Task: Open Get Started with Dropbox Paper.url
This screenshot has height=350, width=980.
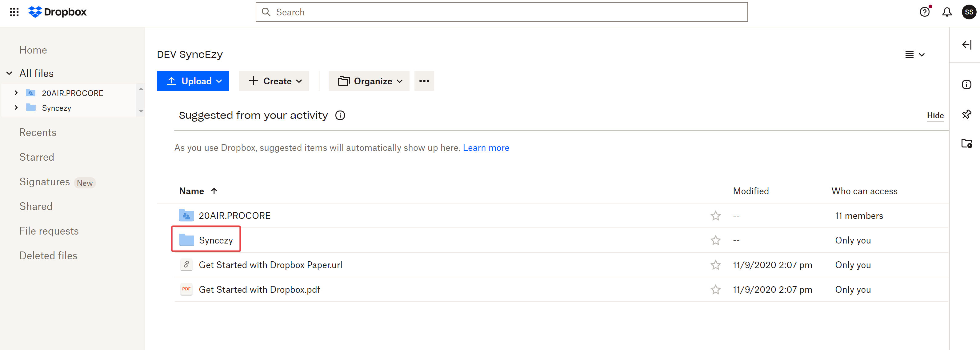Action: click(270, 265)
